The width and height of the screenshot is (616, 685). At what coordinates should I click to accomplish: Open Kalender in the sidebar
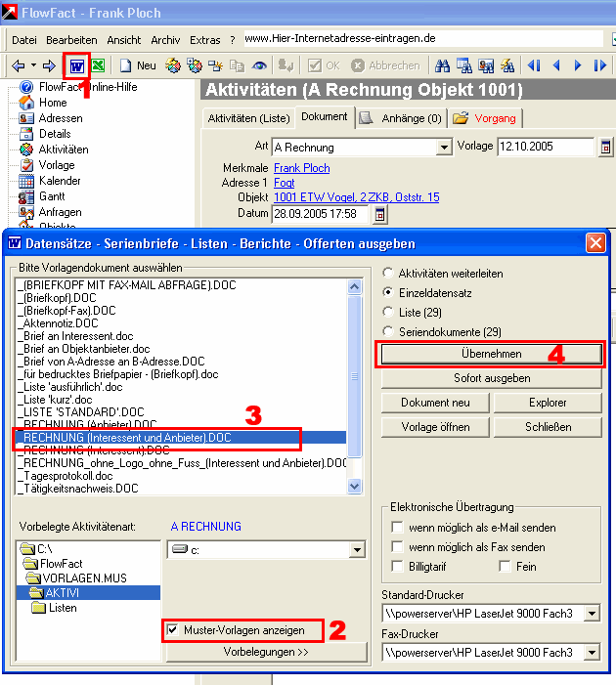50,181
